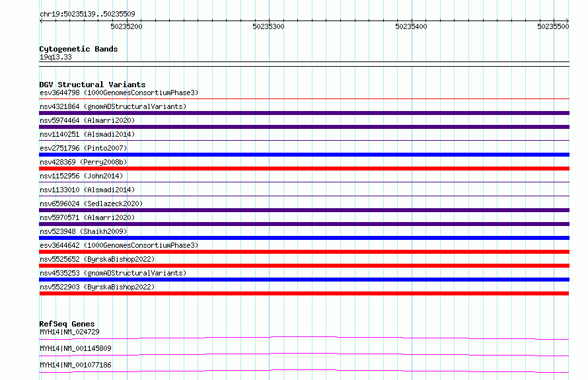Click the purple bar under nsv5970571
The width and height of the screenshot is (588, 380).
304,224
